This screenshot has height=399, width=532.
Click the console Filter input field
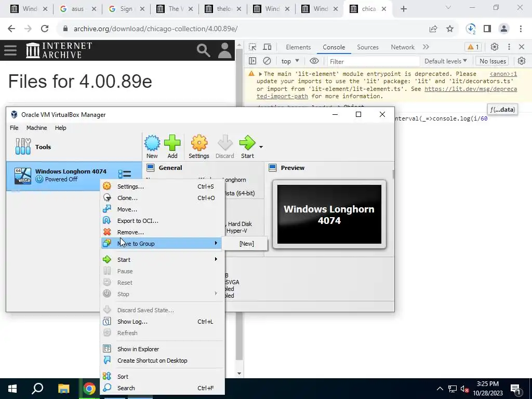coord(373,61)
